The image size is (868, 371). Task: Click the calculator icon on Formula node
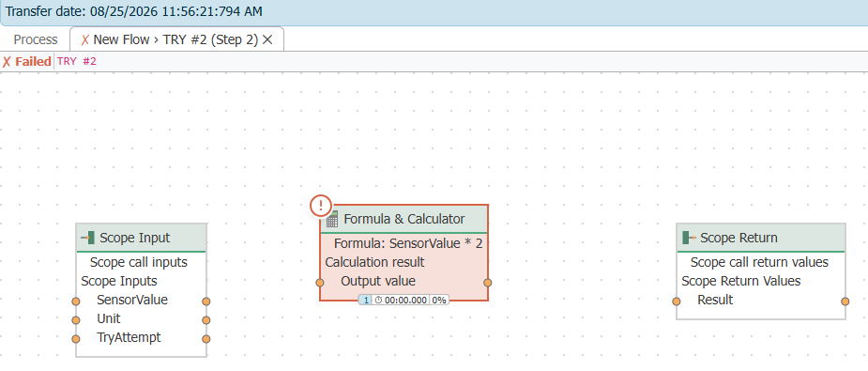[332, 220]
